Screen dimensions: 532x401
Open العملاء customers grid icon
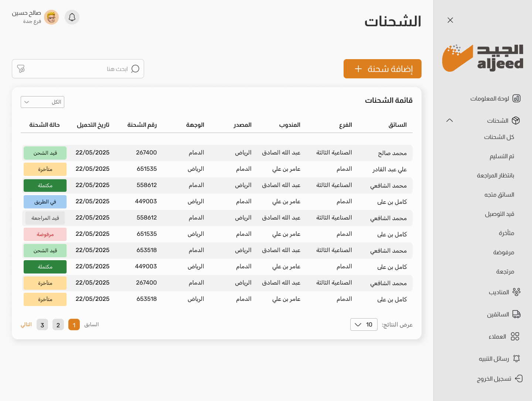[515, 336]
